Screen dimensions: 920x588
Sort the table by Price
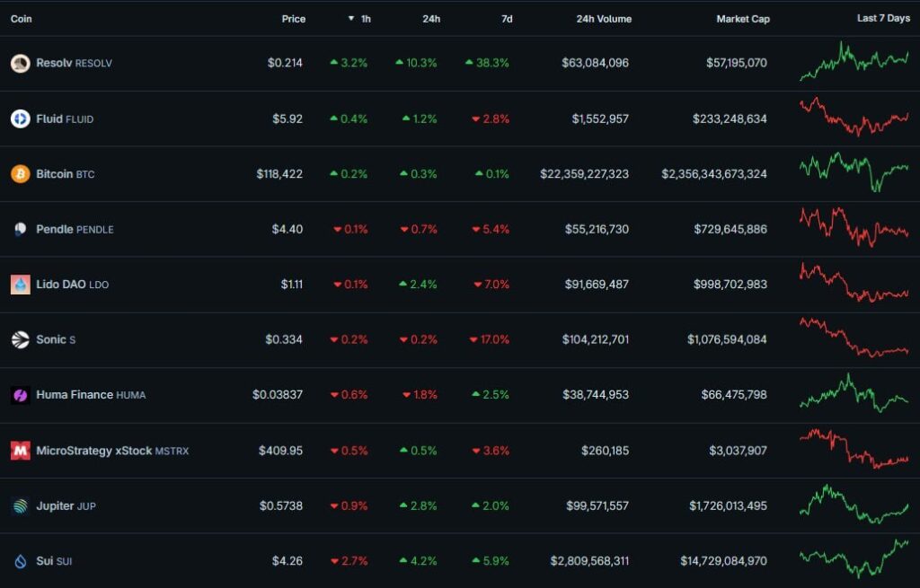[x=292, y=18]
